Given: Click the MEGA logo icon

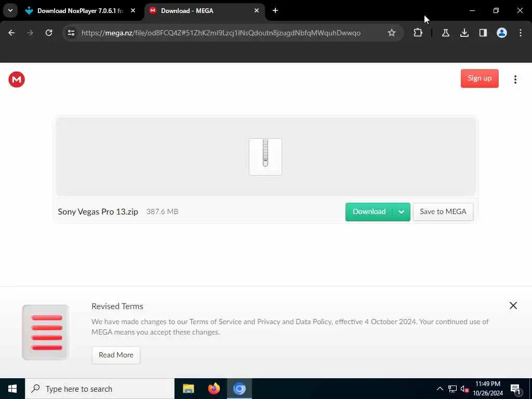Looking at the screenshot, I should (x=17, y=79).
